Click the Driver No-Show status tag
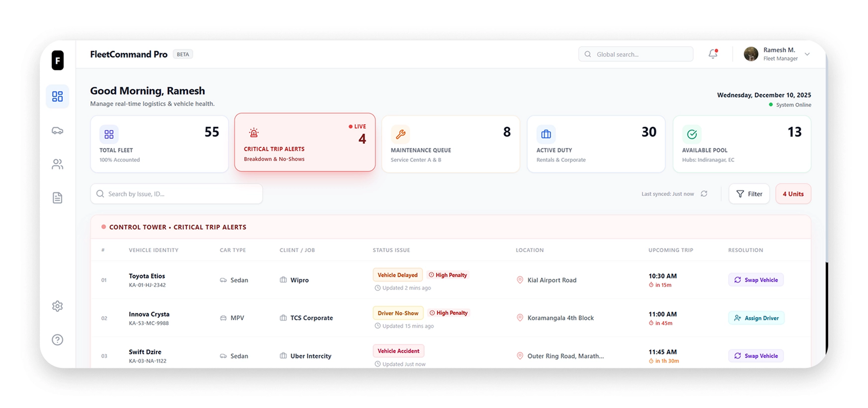Image resolution: width=868 pixels, height=408 pixels. click(398, 313)
